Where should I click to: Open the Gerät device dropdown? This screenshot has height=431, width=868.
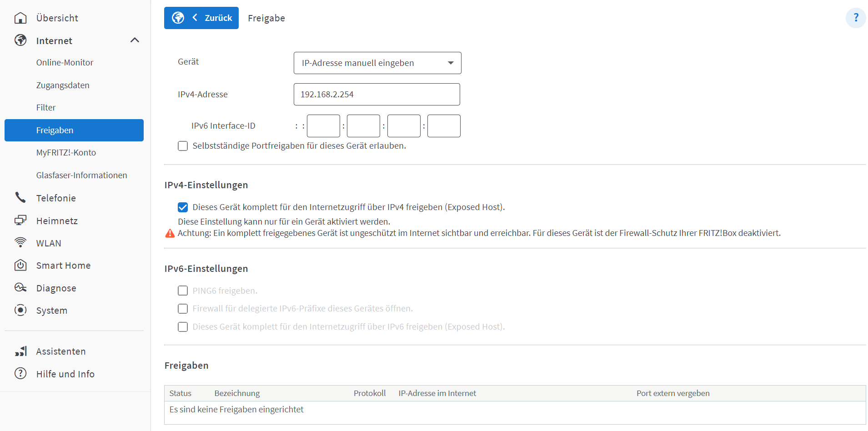point(377,63)
